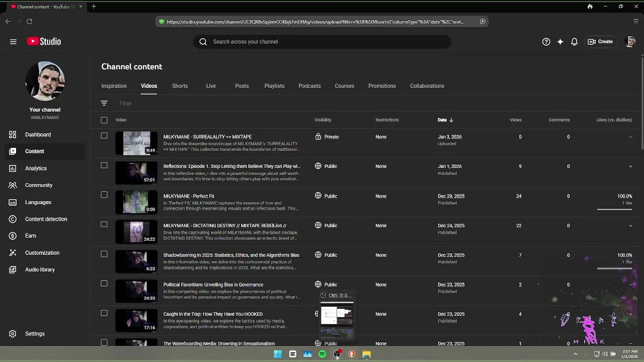Open the channel profile picture
Image resolution: width=644 pixels, height=362 pixels.
click(45, 81)
